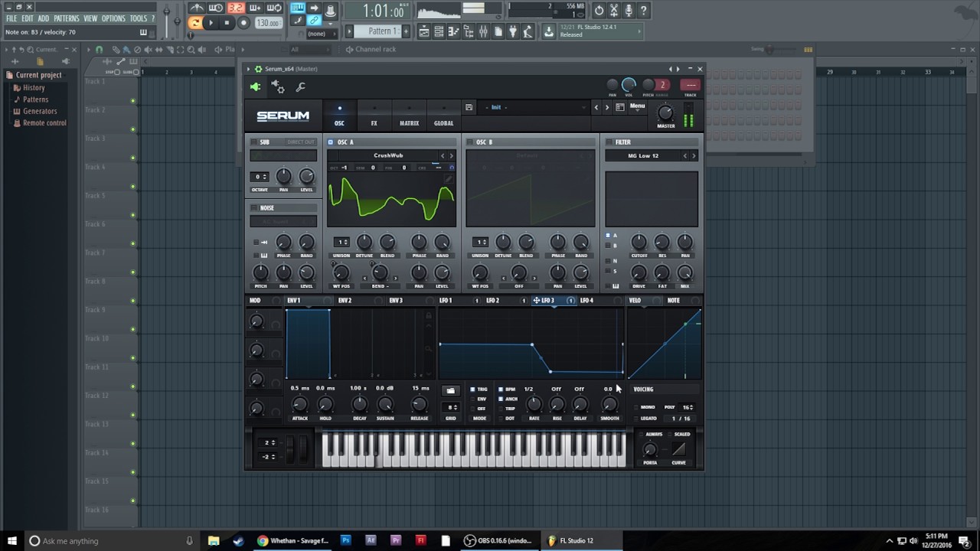Toggle LFO TRIG mode checkbox

click(472, 390)
